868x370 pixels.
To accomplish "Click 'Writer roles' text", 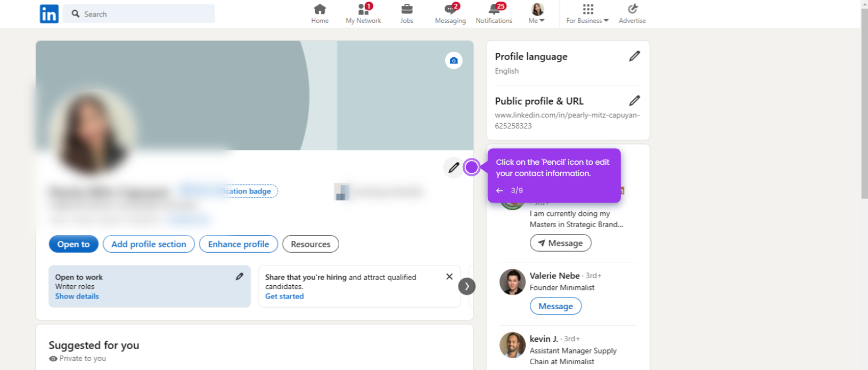I will click(x=75, y=287).
